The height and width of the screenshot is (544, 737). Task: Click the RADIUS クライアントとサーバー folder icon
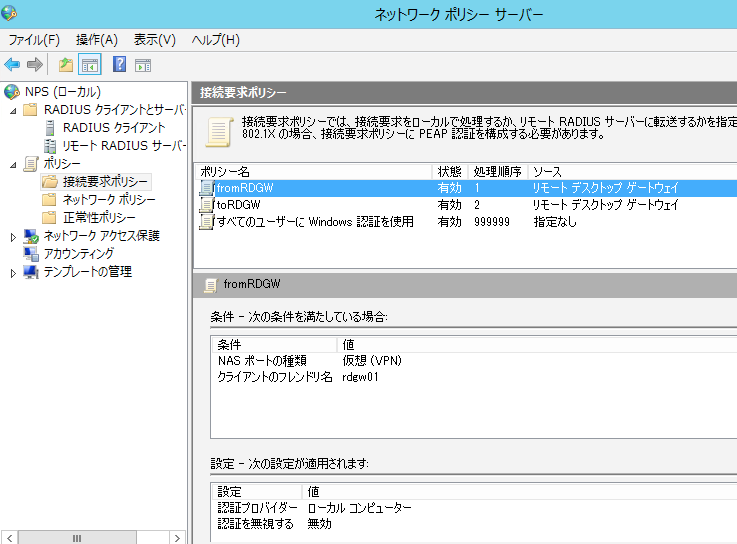pos(31,110)
